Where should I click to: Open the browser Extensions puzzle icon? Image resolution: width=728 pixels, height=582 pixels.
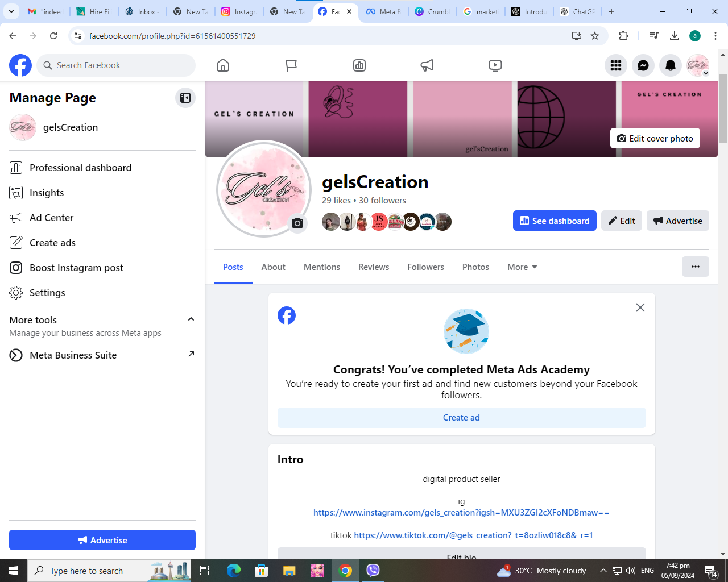tap(624, 36)
